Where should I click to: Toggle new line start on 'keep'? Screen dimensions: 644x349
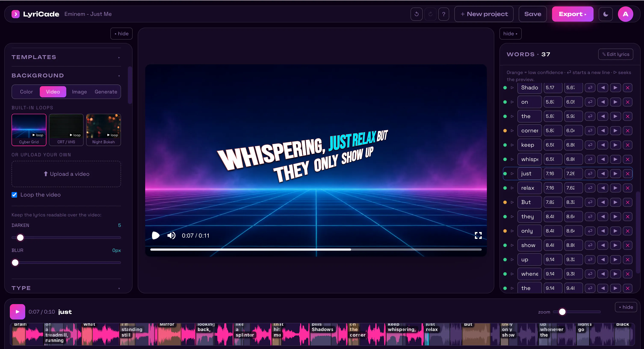(x=590, y=145)
